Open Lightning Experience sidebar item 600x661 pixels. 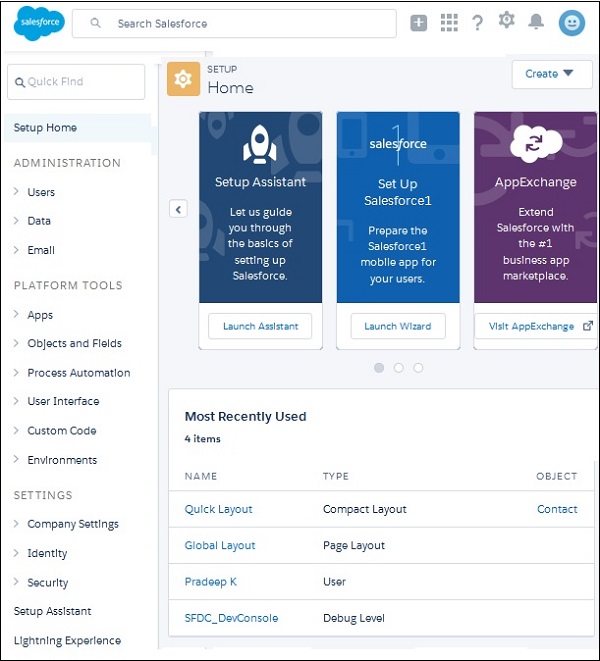click(x=67, y=640)
